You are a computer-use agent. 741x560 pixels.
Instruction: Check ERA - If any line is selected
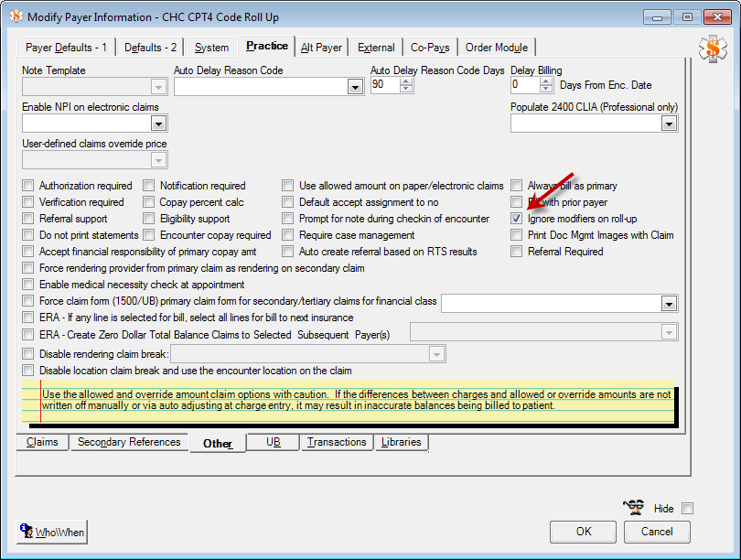[28, 318]
